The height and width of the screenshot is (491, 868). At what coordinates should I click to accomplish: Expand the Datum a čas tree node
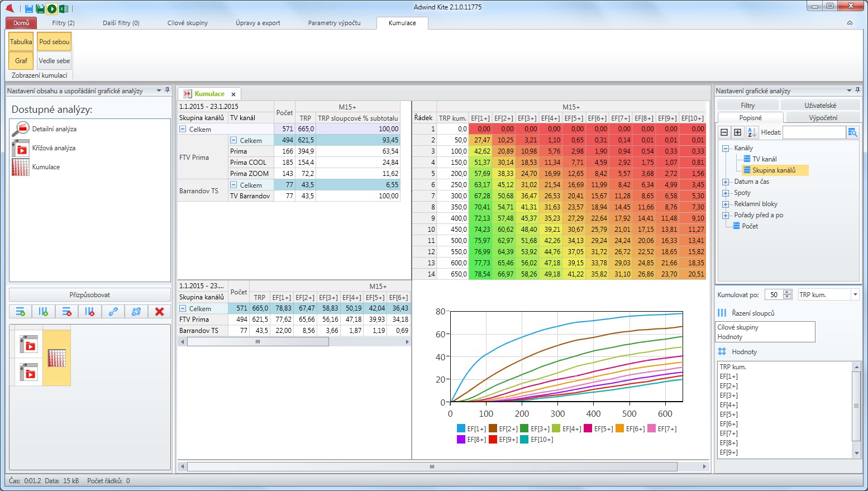[x=726, y=182]
